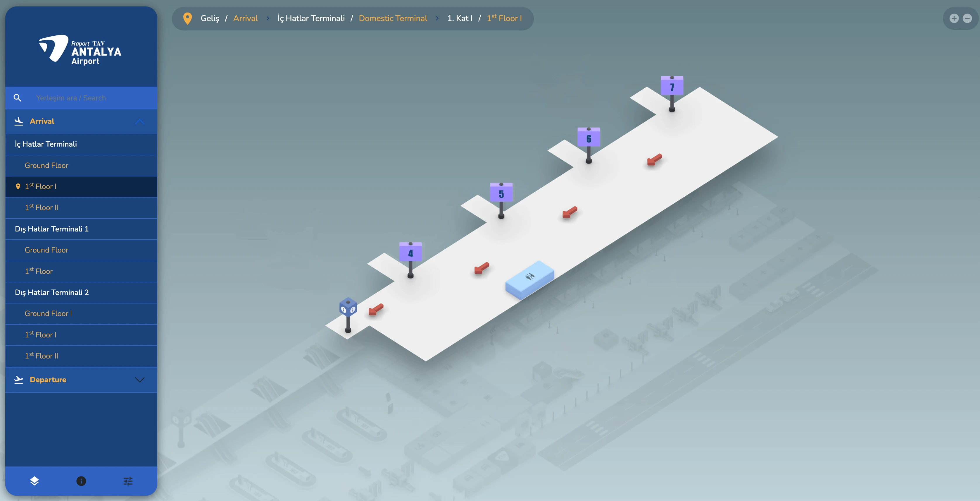
Task: Select the gate 7 sign marker
Action: pyautogui.click(x=672, y=87)
